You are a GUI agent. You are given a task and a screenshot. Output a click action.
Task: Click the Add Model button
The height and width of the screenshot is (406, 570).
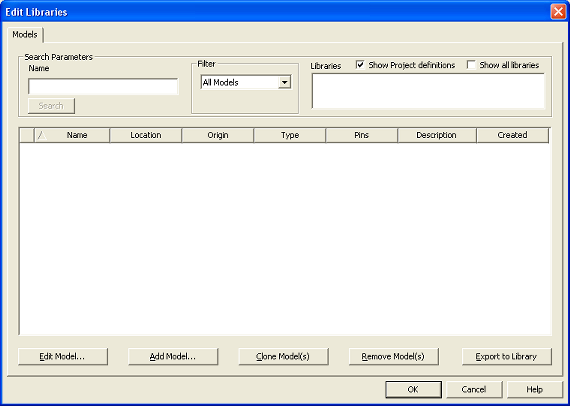(x=173, y=357)
